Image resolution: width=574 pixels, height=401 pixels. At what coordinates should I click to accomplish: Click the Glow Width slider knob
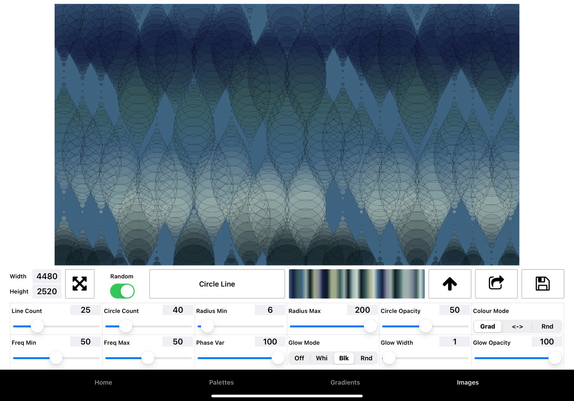tap(389, 358)
